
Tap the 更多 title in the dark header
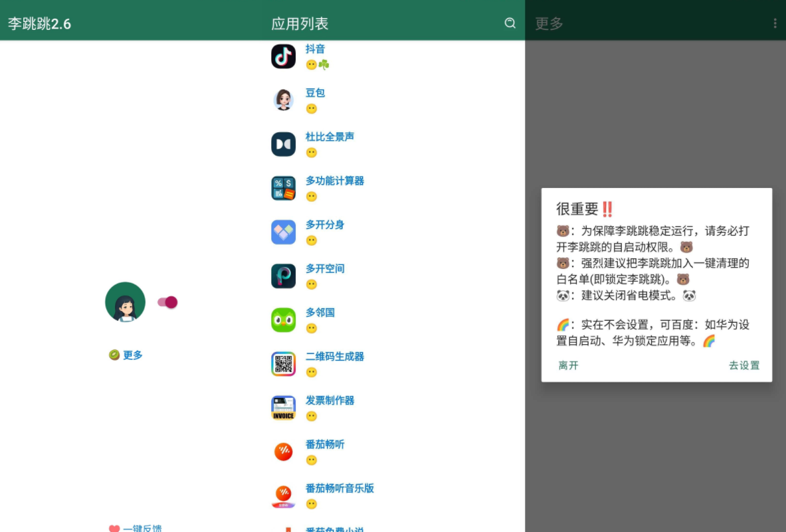[549, 23]
